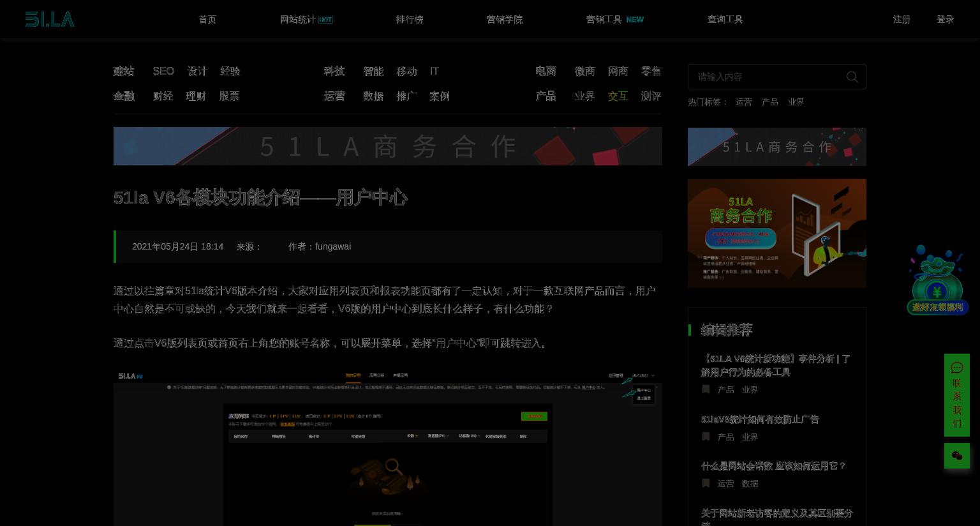Open 51laV6统计如何有效防止广告 article
The image size is (980, 526).
click(x=760, y=419)
